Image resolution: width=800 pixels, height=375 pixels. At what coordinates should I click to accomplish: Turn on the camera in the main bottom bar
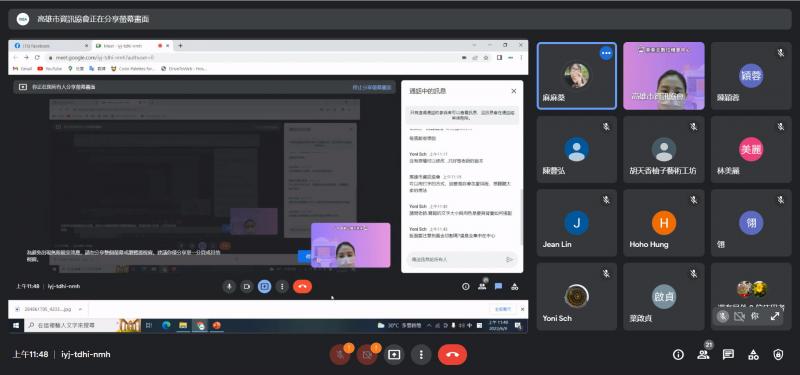(x=367, y=355)
